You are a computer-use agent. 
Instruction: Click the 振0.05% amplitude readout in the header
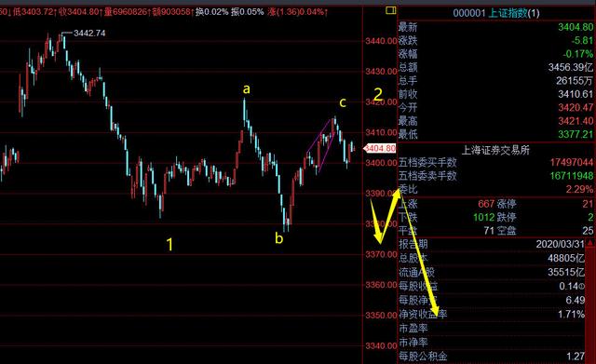[x=248, y=12]
